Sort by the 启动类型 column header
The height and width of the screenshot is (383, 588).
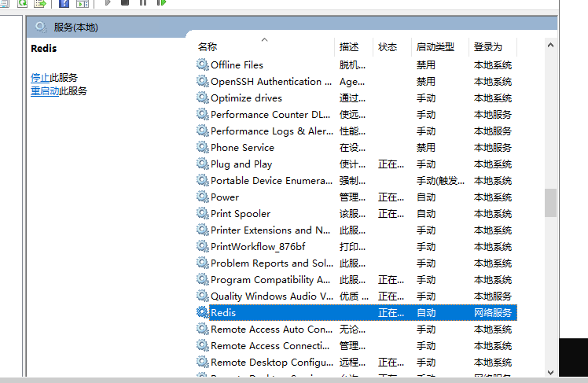point(440,47)
